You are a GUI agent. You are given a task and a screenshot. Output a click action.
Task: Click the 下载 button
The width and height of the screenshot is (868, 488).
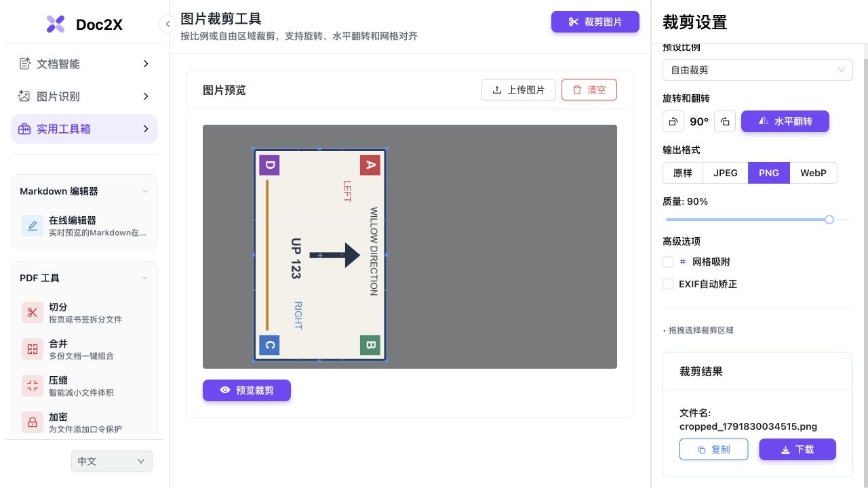point(797,449)
